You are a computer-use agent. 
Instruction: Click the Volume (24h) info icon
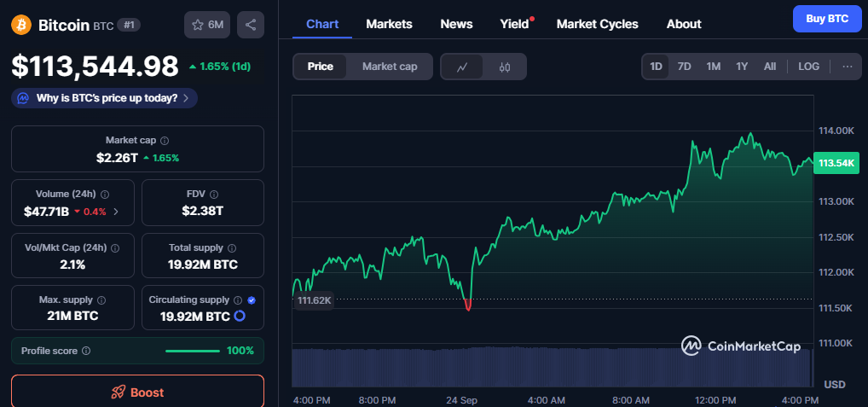click(105, 195)
